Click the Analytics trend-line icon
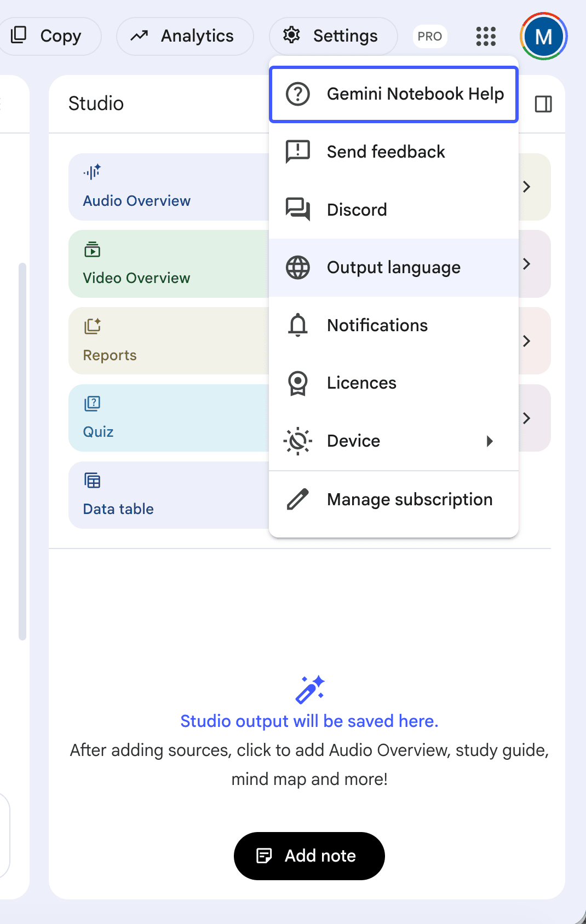Screen dimensions: 586x924 click(139, 36)
